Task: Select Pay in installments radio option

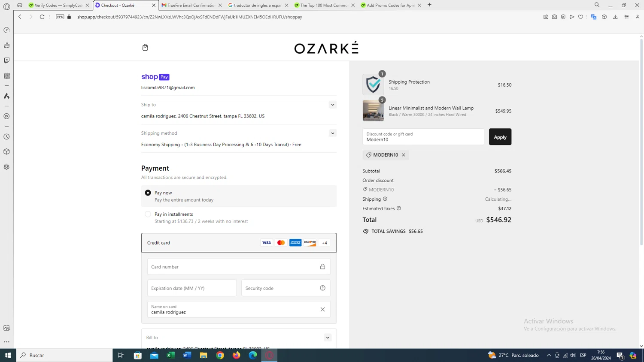Action: click(x=148, y=214)
